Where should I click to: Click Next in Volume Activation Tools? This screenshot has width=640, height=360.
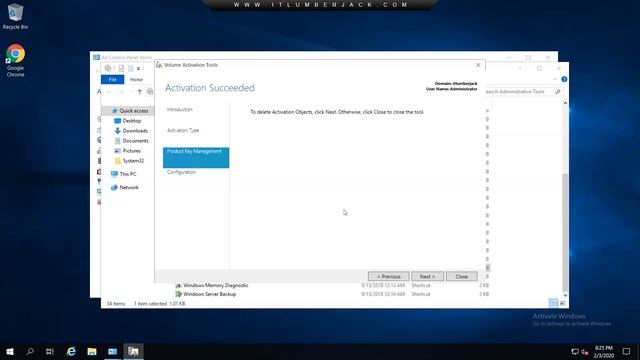(427, 276)
